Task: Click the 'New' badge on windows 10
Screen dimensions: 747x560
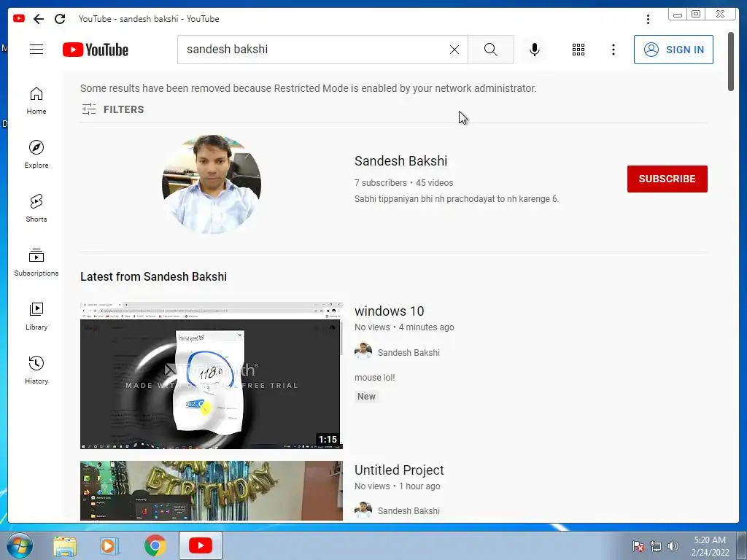Action: [366, 397]
